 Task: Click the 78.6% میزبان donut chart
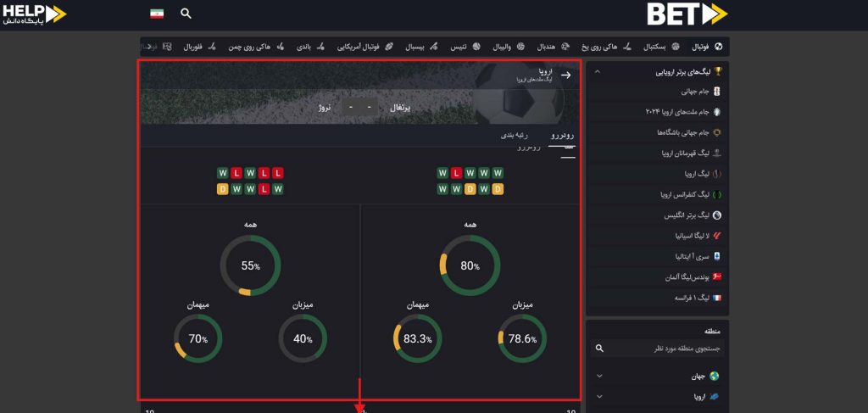(522, 339)
